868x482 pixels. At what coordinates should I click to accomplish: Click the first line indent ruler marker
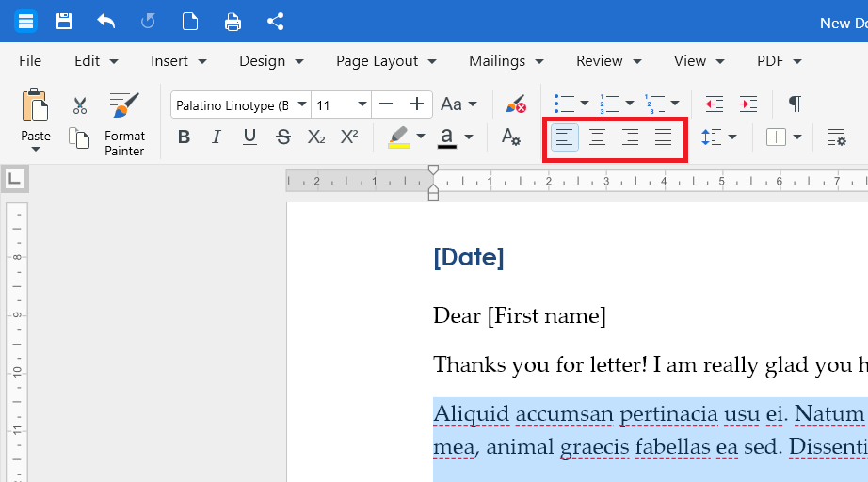(x=433, y=169)
